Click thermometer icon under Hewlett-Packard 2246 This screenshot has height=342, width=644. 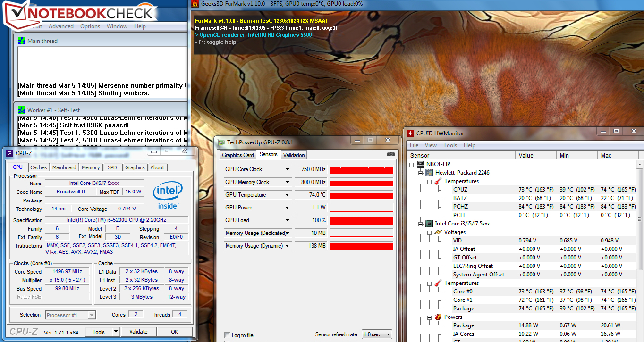tap(438, 181)
